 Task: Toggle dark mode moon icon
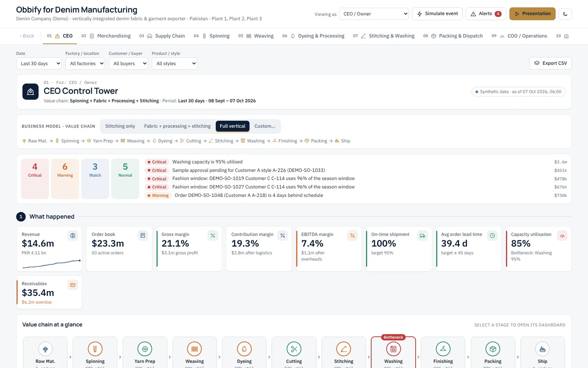click(x=565, y=14)
